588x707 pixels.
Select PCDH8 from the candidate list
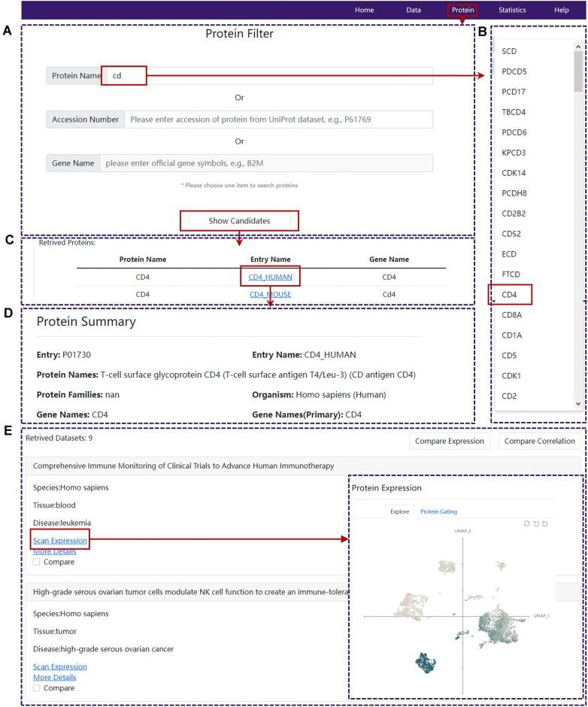(x=514, y=193)
